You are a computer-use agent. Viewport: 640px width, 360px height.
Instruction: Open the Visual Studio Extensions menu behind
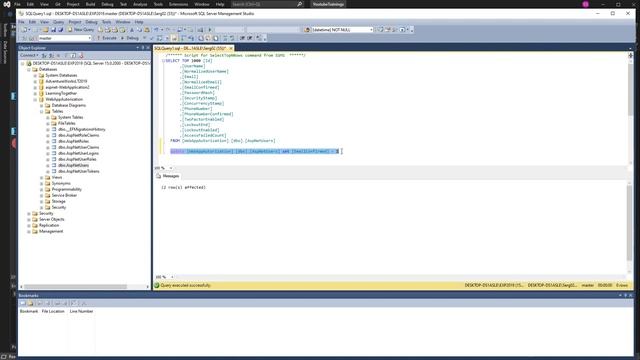pyautogui.click(x=178, y=4)
